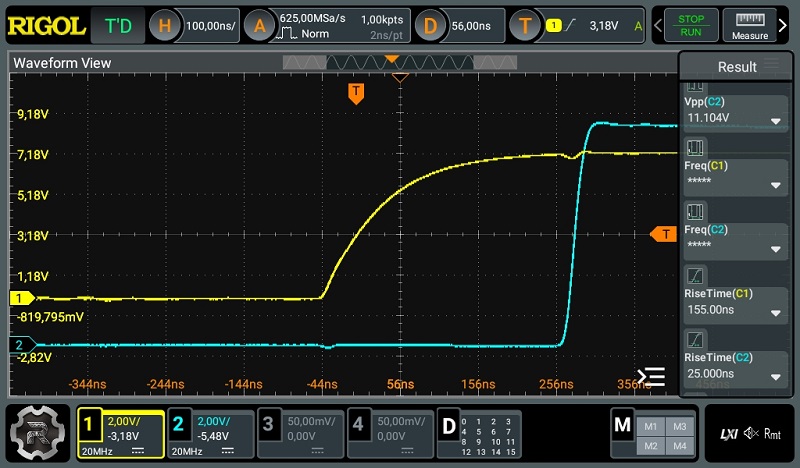Screen dimensions: 800x468
Task: Open trigger settings via T icon
Action: 525,26
